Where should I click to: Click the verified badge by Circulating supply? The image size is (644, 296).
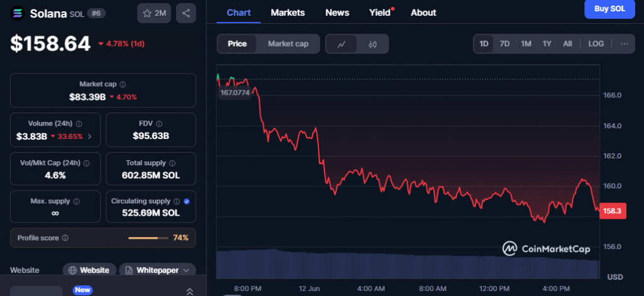(187, 202)
